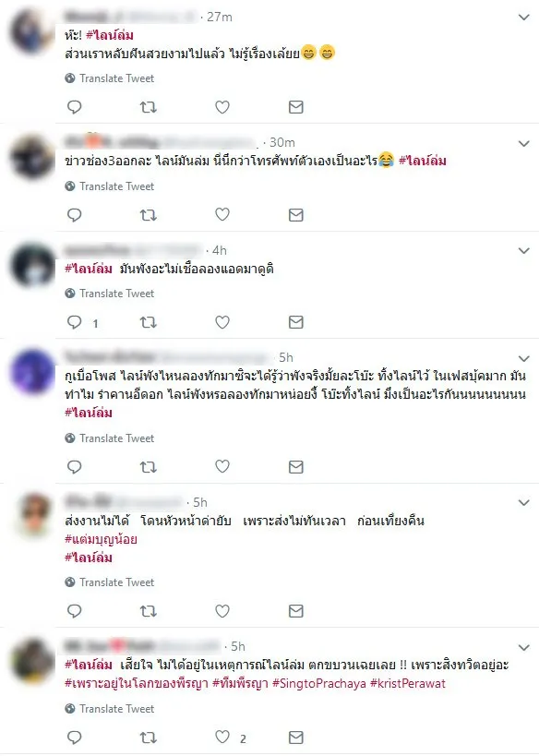
Task: Open the chevron menu on the 27m tweet
Action: click(x=524, y=18)
